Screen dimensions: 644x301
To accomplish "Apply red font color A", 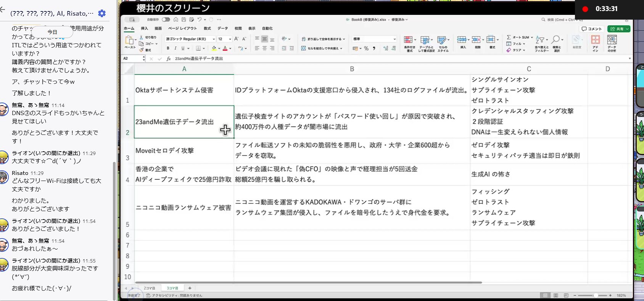I will [225, 48].
